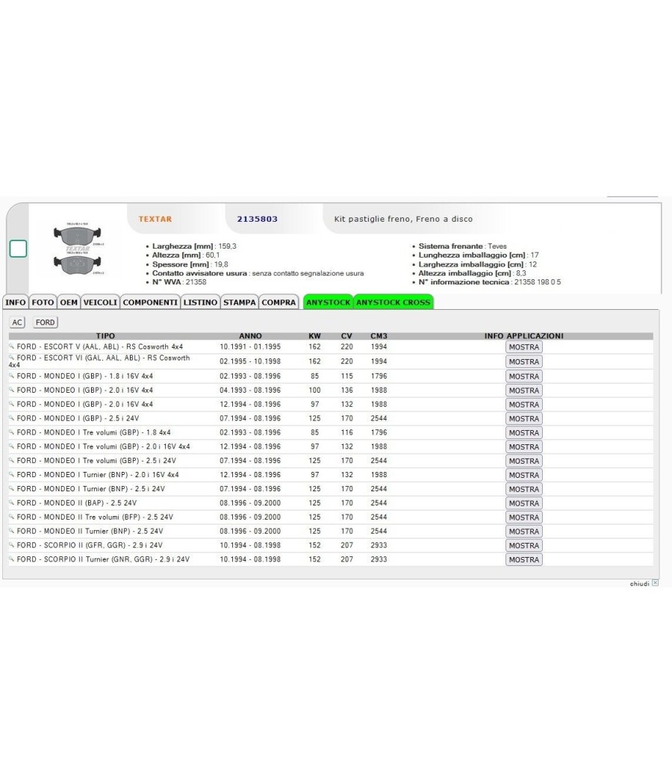This screenshot has width=672, height=784.
Task: Click MOSTRA for Mondeo I Turnier 2.5 i 24V
Action: tap(523, 489)
